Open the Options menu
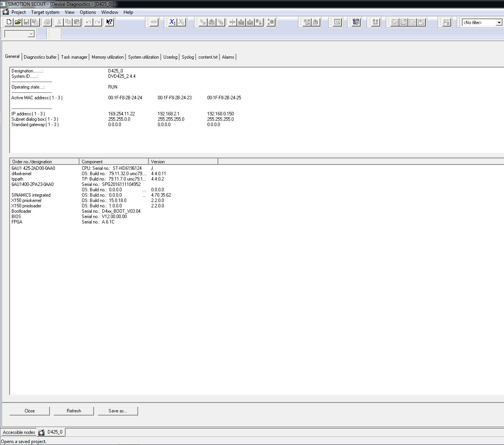The width and height of the screenshot is (504, 445). pos(88,12)
